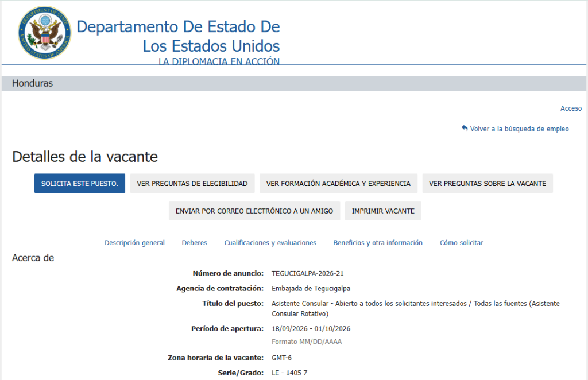
Task: Click the Detalles de la vacante heading
Action: (x=85, y=157)
